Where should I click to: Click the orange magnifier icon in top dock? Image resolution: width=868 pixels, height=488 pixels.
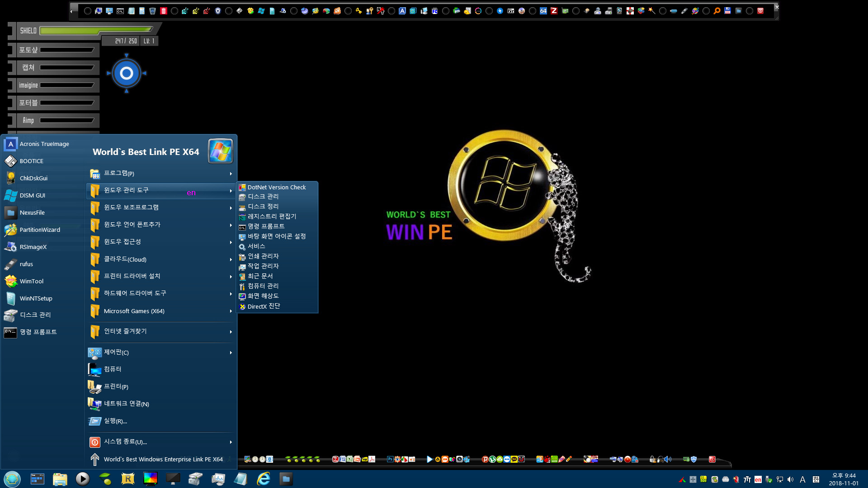[717, 11]
